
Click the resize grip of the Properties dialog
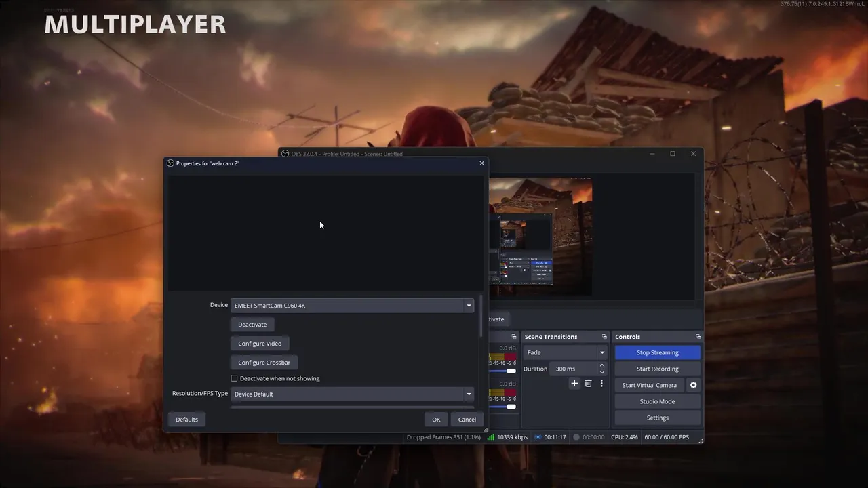click(485, 430)
